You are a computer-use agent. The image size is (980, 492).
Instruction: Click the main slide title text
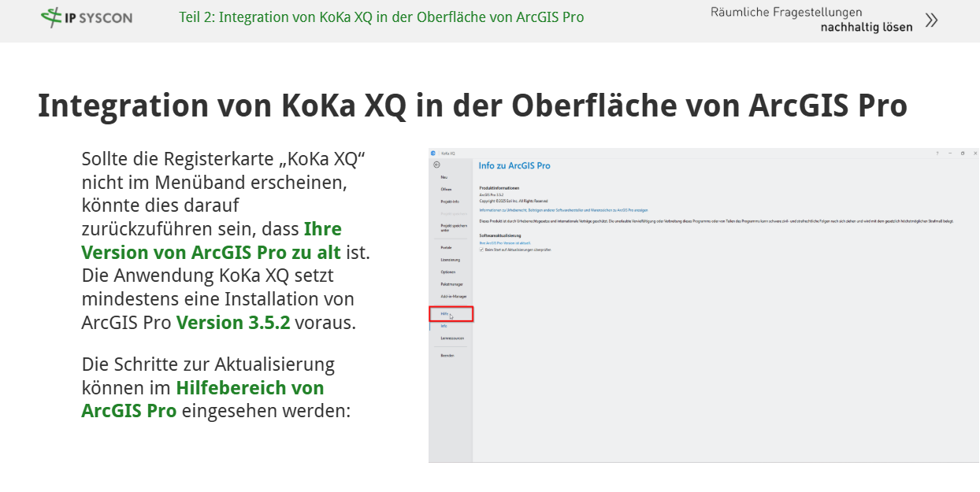tap(473, 105)
